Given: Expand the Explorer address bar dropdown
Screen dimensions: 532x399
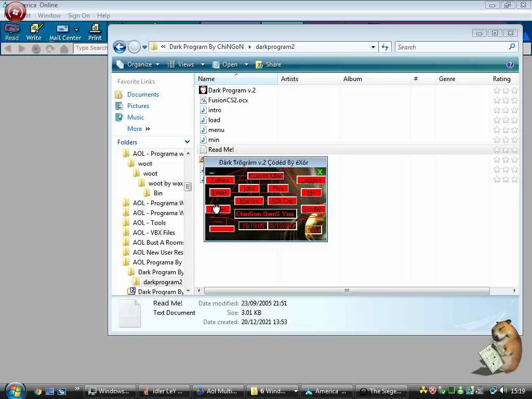Looking at the screenshot, I should pos(373,47).
